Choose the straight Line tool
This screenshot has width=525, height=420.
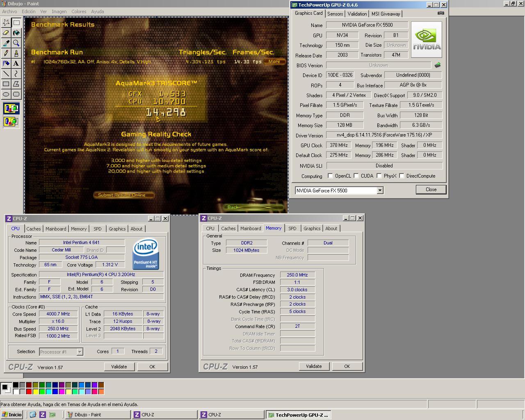coord(6,74)
